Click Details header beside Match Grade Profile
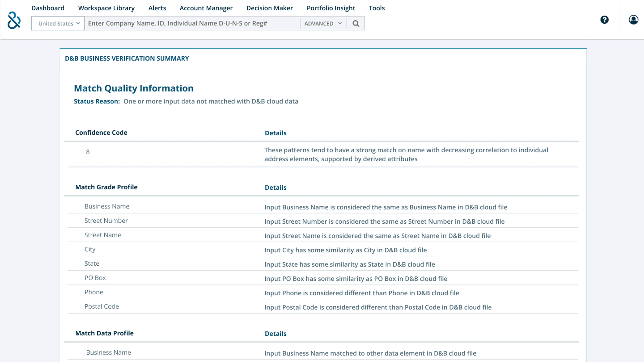The height and width of the screenshot is (362, 644). (x=275, y=187)
